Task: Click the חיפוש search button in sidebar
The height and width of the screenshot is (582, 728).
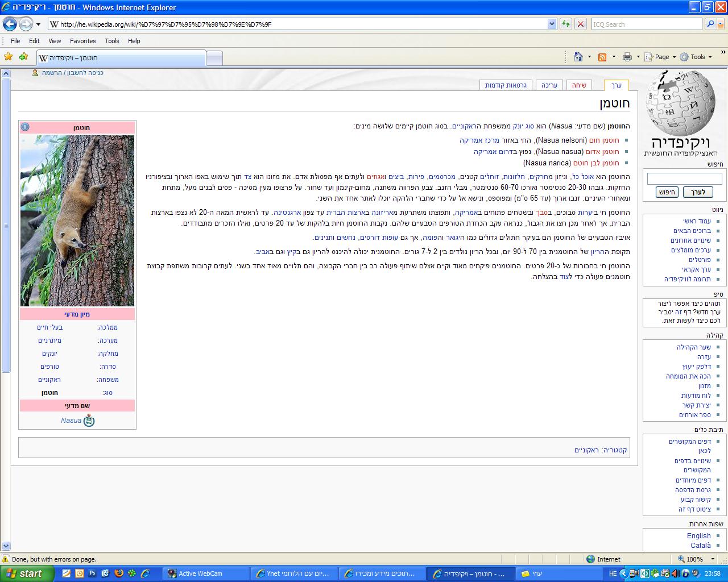Action: coord(667,192)
